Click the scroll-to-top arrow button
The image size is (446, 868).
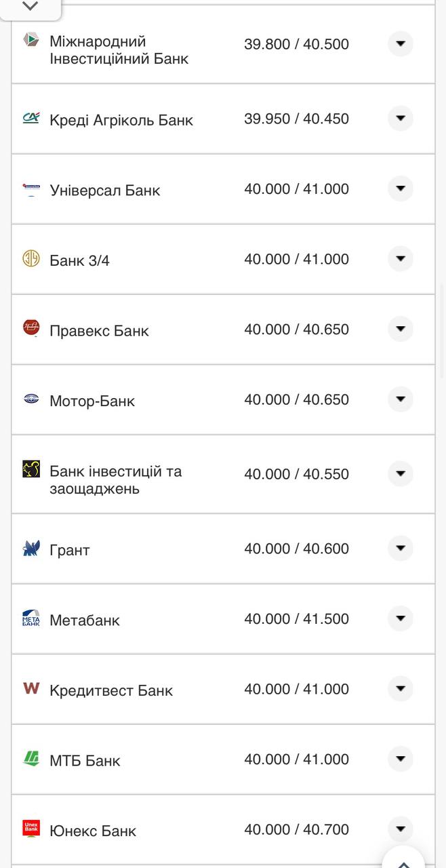[403, 860]
